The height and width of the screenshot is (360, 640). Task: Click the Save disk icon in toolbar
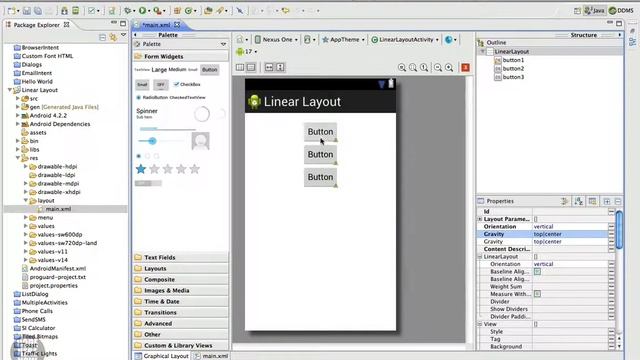coord(27,11)
